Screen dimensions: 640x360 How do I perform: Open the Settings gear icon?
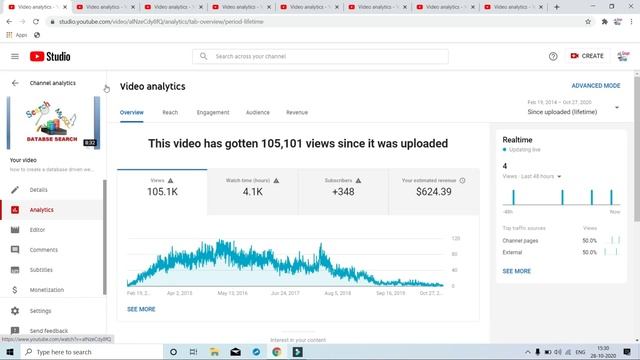[15, 311]
